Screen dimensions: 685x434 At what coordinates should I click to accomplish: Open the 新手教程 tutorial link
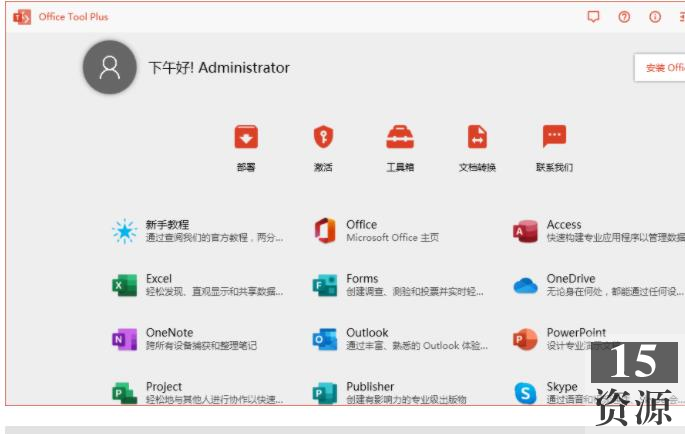pos(167,225)
